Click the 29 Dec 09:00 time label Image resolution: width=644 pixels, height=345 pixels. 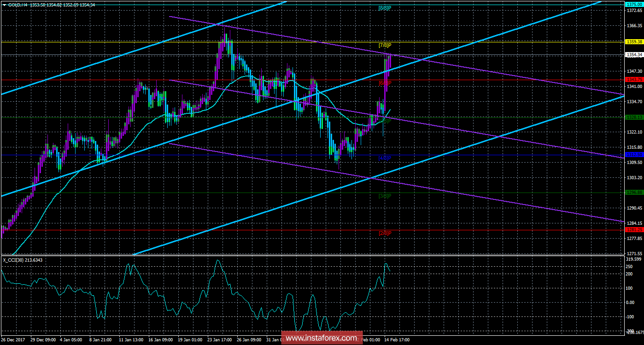(x=44, y=340)
